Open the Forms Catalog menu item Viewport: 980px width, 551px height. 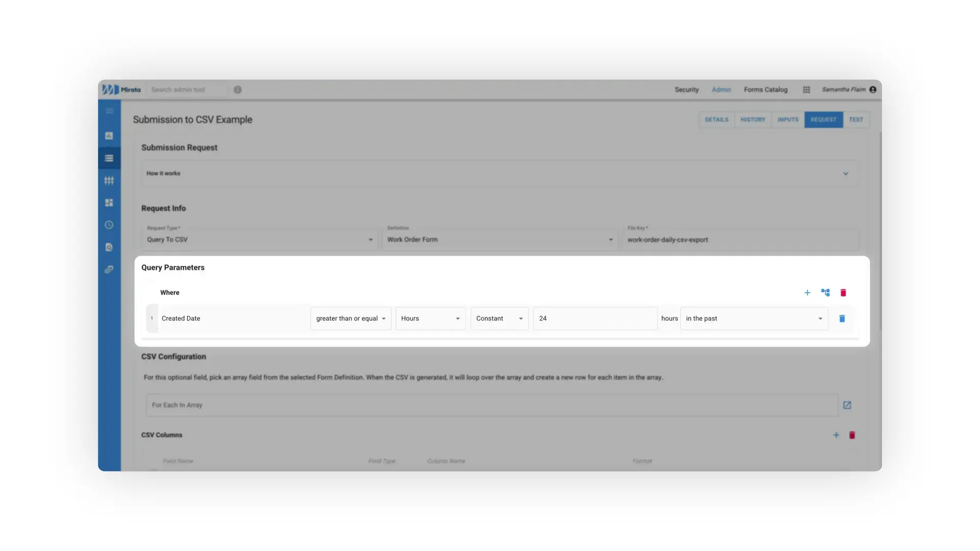pyautogui.click(x=766, y=89)
